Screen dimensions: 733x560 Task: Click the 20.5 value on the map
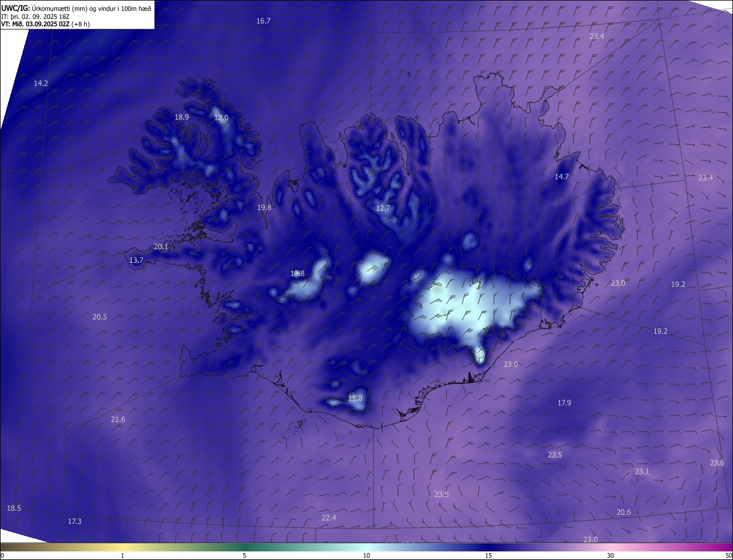click(x=100, y=317)
